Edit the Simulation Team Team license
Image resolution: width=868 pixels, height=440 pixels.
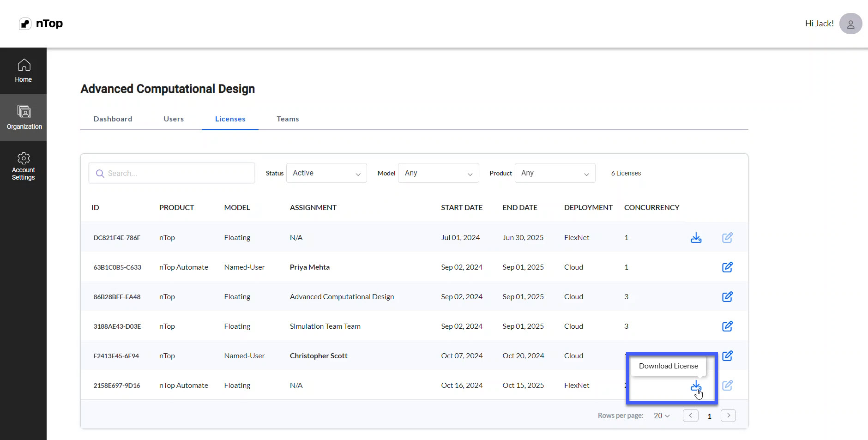(727, 326)
